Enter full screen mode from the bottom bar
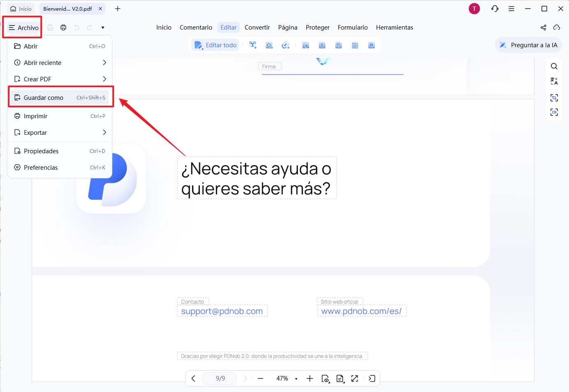 (x=355, y=378)
